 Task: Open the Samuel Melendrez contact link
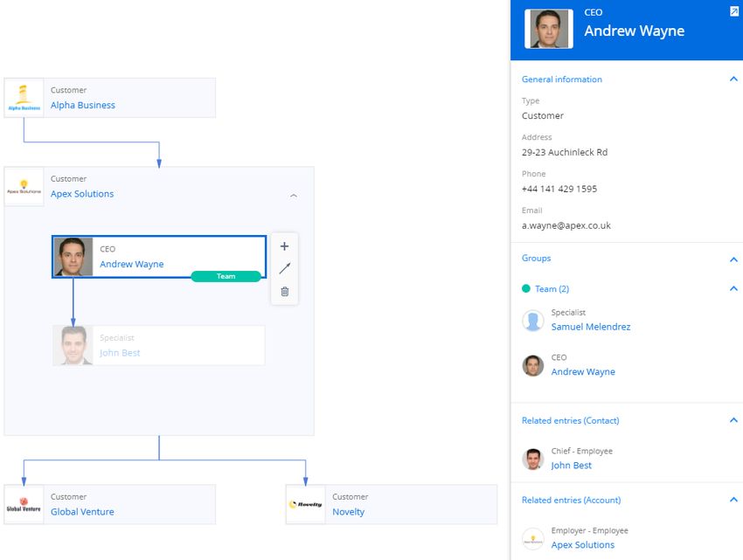tap(590, 327)
